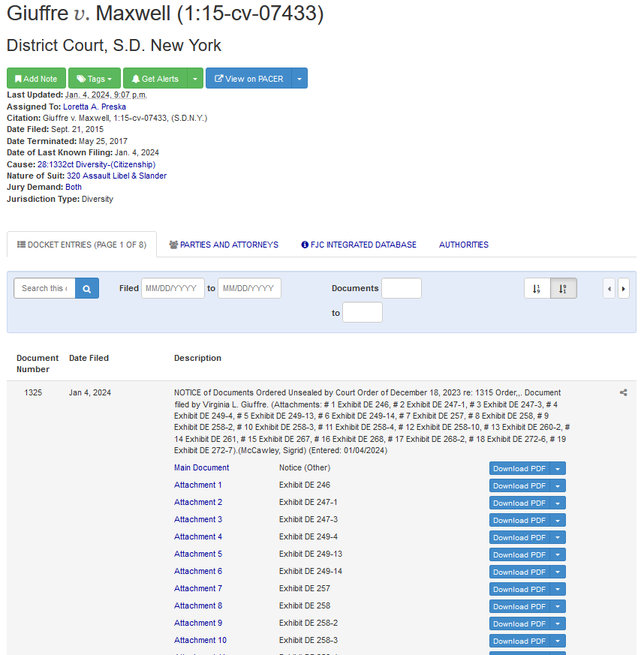Download PDF for Exhibit DE 249-13
This screenshot has width=644, height=655.
(519, 554)
